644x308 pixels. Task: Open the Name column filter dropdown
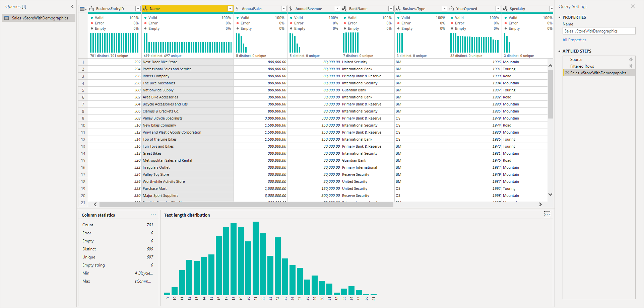click(230, 9)
